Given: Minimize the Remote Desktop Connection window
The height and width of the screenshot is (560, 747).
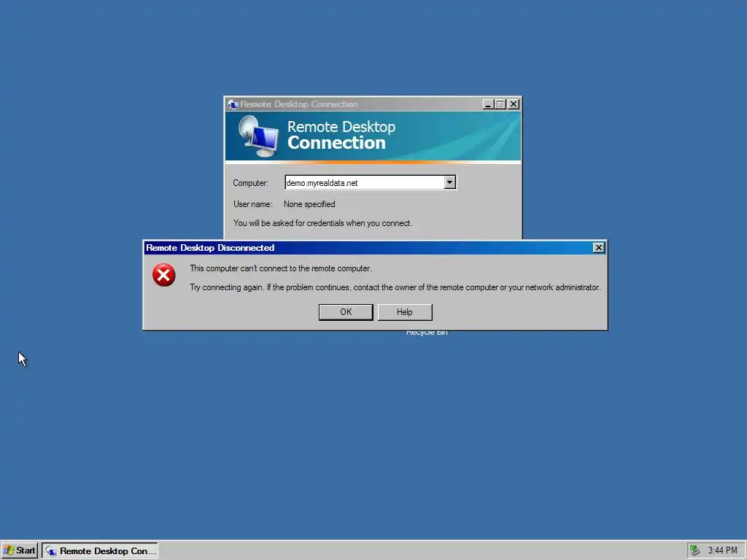Looking at the screenshot, I should (487, 104).
